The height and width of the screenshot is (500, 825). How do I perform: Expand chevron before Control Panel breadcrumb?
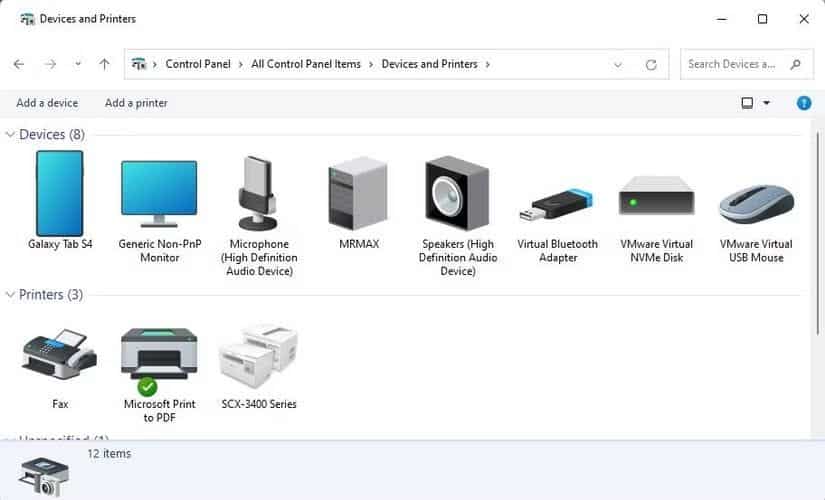pos(155,64)
